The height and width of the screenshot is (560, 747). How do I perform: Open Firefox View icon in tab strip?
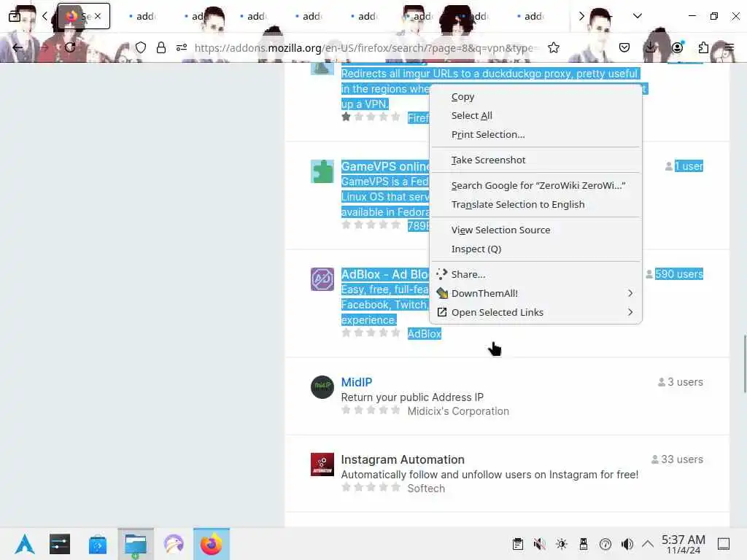15,16
